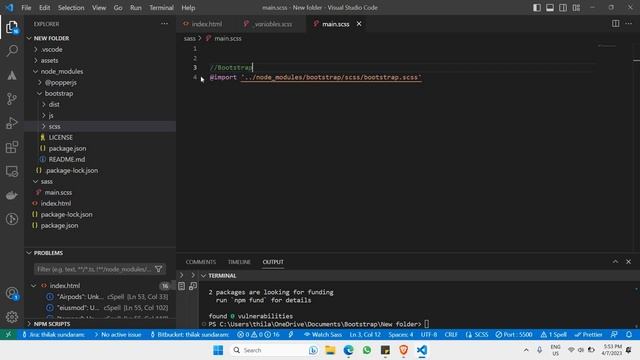Click CRLF end of line selector

point(451,334)
